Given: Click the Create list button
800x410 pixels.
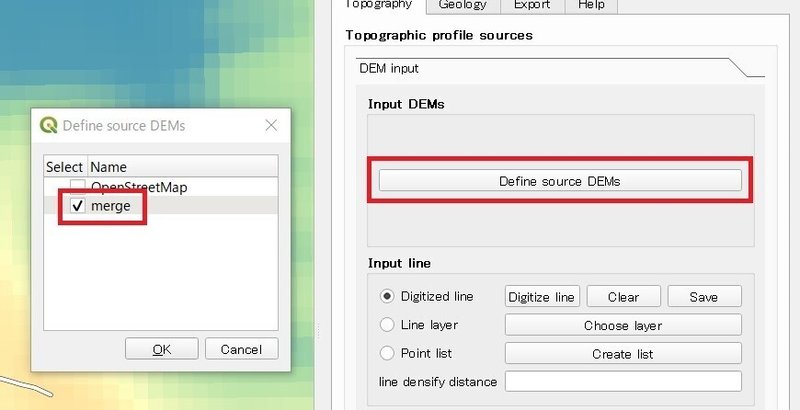Looking at the screenshot, I should 623,353.
